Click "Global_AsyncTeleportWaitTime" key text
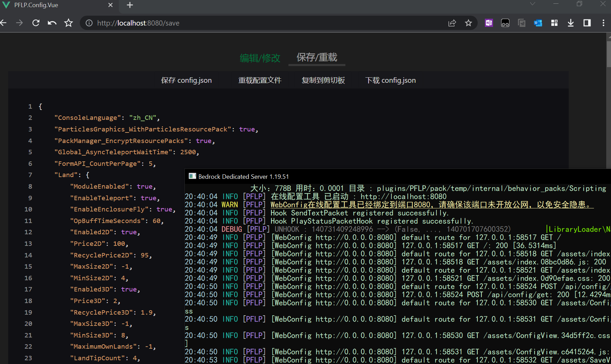Image resolution: width=611 pixels, height=364 pixels. (x=113, y=152)
